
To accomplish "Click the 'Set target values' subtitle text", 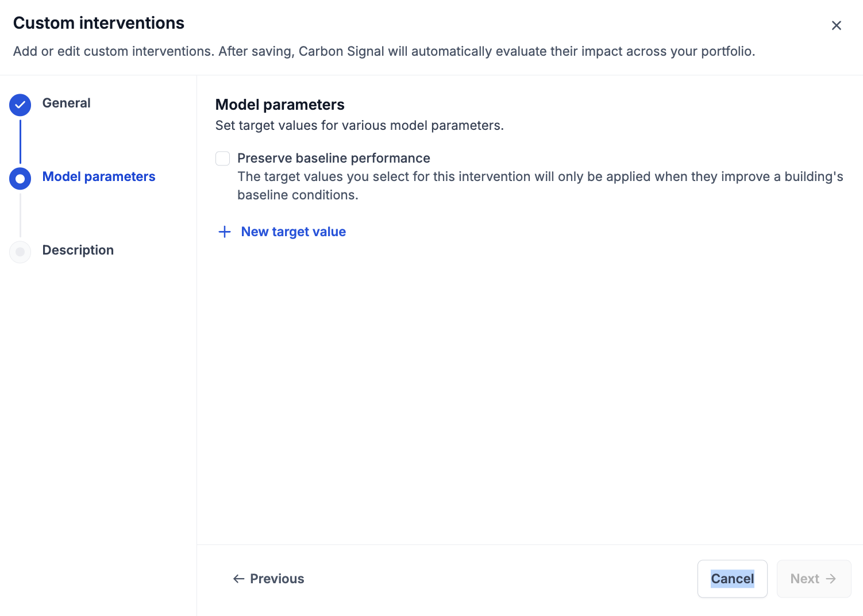I will coord(359,125).
